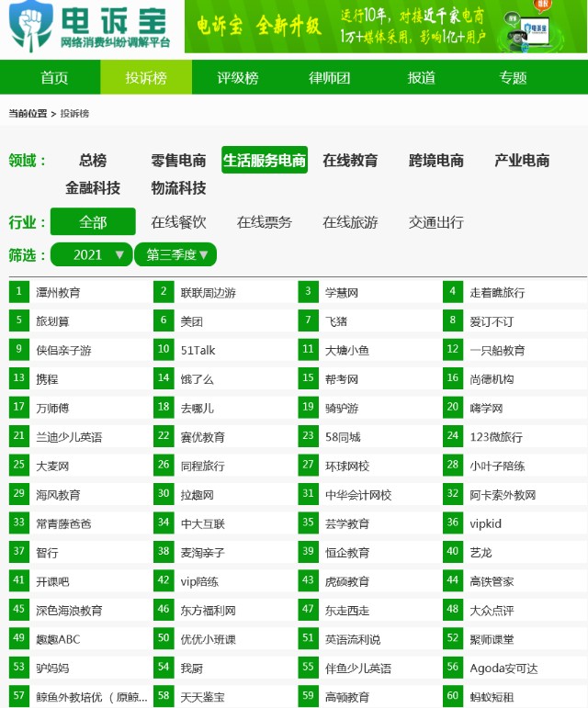588x708 pixels.
Task: Open the 专题 navigation tab
Action: (x=513, y=78)
